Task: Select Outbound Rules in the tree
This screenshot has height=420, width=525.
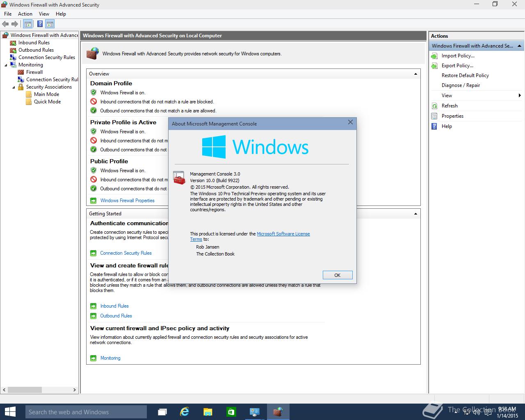Action: [36, 50]
